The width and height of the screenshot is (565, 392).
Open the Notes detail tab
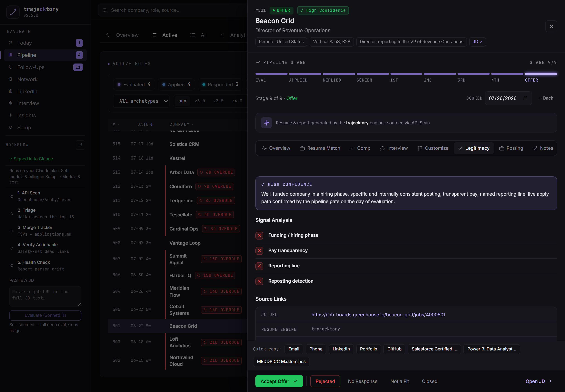click(543, 148)
